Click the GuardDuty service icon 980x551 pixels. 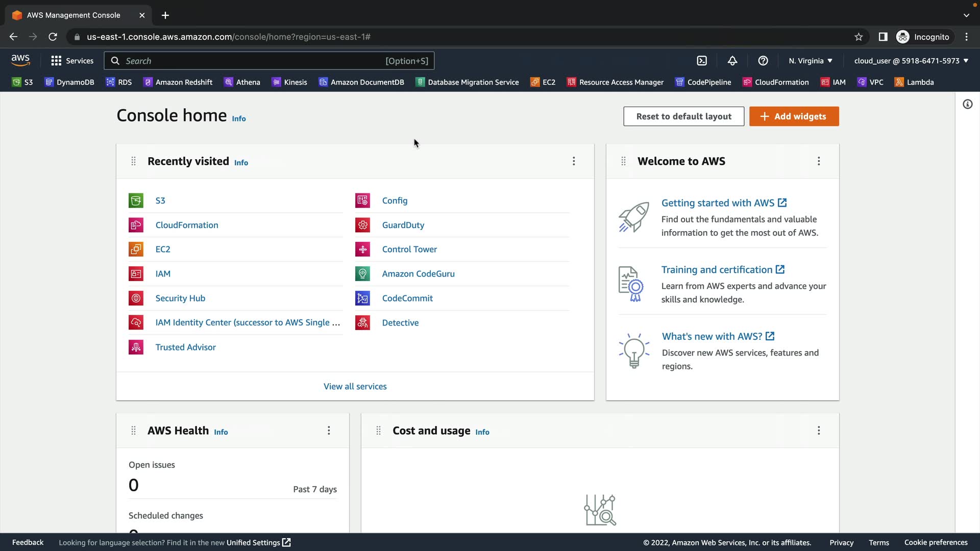(362, 225)
